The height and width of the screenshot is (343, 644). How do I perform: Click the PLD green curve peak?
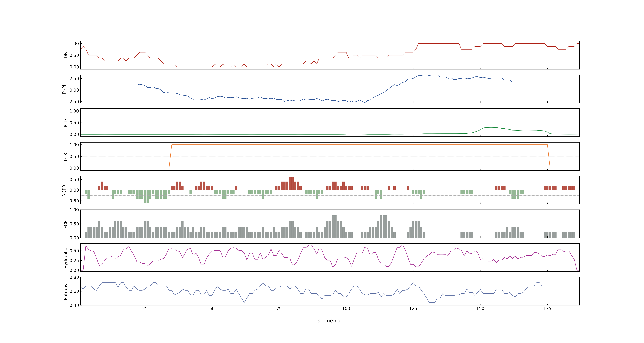click(x=491, y=127)
